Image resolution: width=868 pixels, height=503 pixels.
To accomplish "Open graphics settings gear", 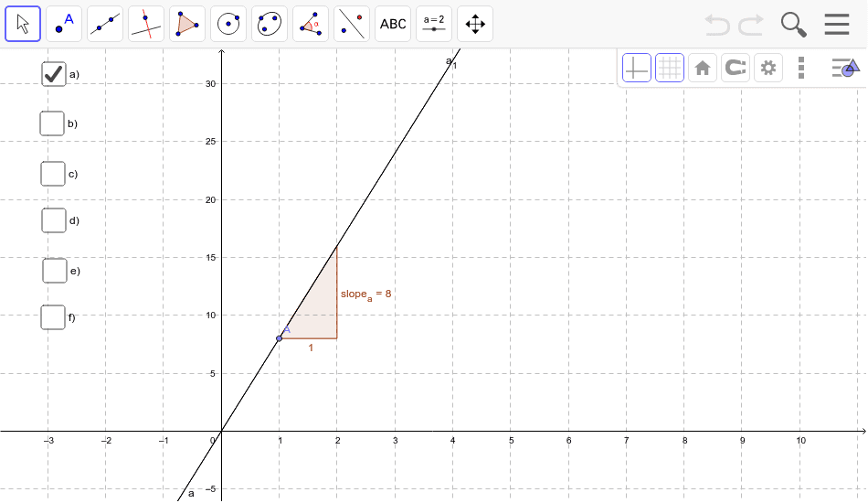I will click(767, 69).
